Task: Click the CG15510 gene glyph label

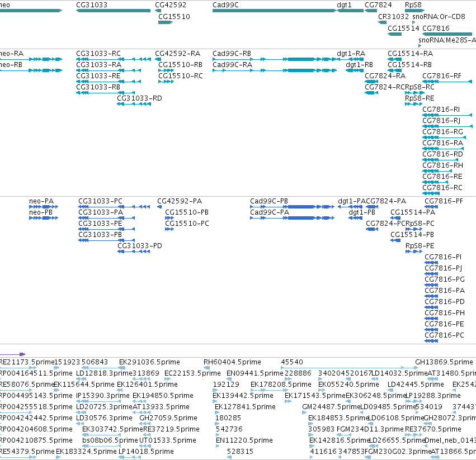Action: pyautogui.click(x=175, y=16)
